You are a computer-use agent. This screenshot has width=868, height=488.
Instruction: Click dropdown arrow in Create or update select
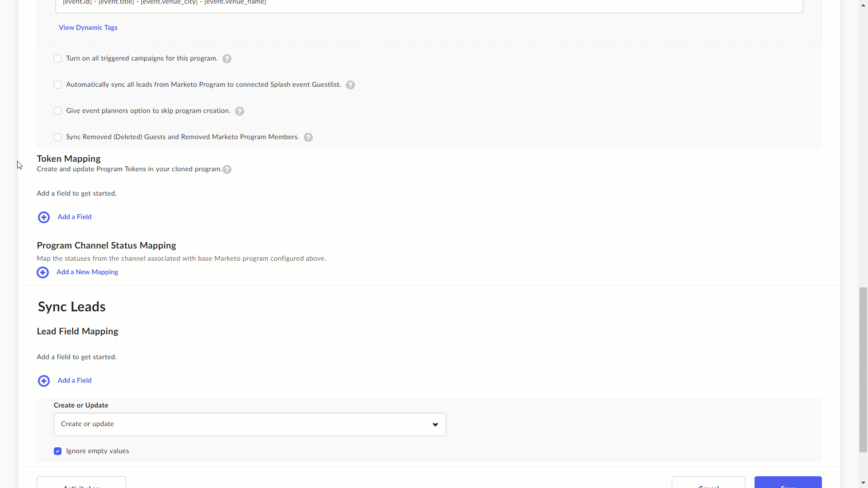click(x=435, y=425)
